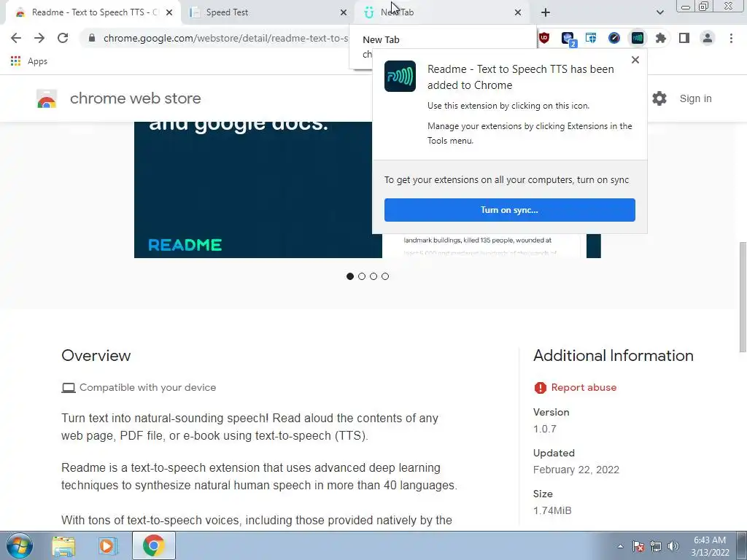The image size is (747, 560).
Task: Close the extension added popup
Action: [x=635, y=60]
